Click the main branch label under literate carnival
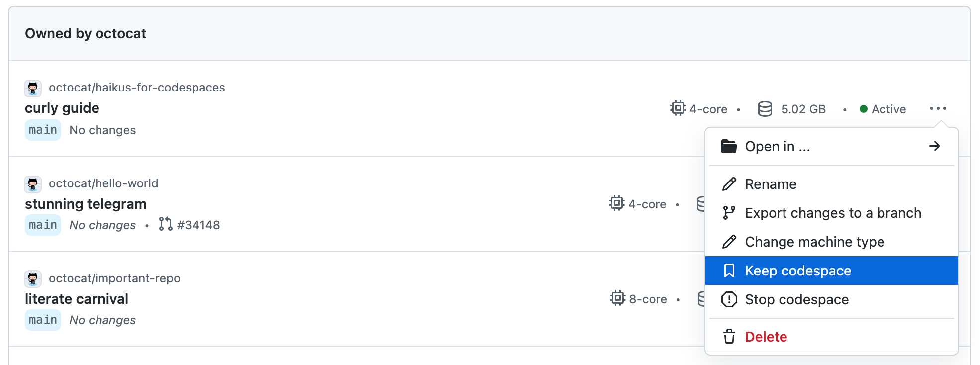This screenshot has height=365, width=980. pyautogui.click(x=43, y=320)
